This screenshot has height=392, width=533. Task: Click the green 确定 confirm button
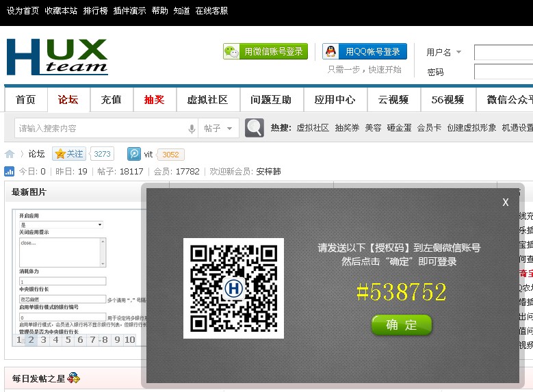402,325
